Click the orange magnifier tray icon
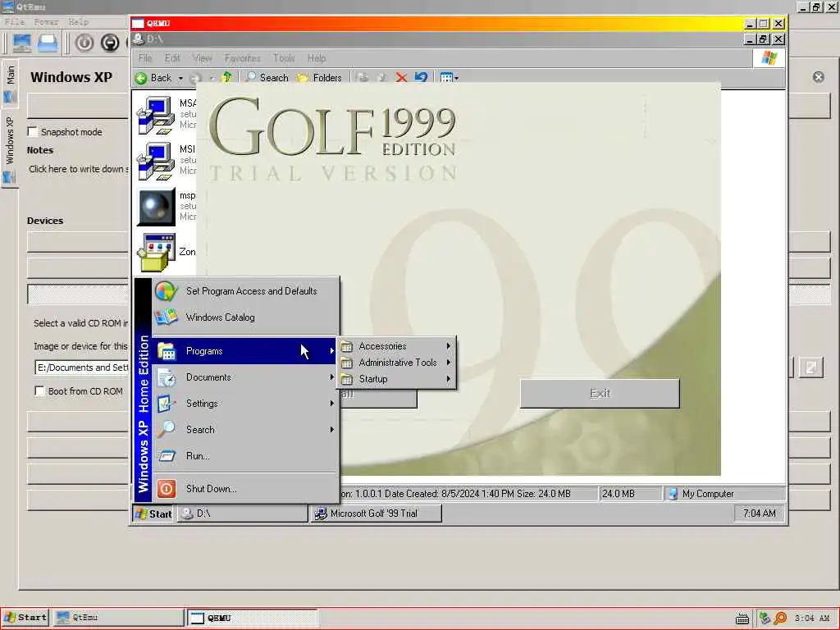The height and width of the screenshot is (630, 840). click(x=780, y=619)
